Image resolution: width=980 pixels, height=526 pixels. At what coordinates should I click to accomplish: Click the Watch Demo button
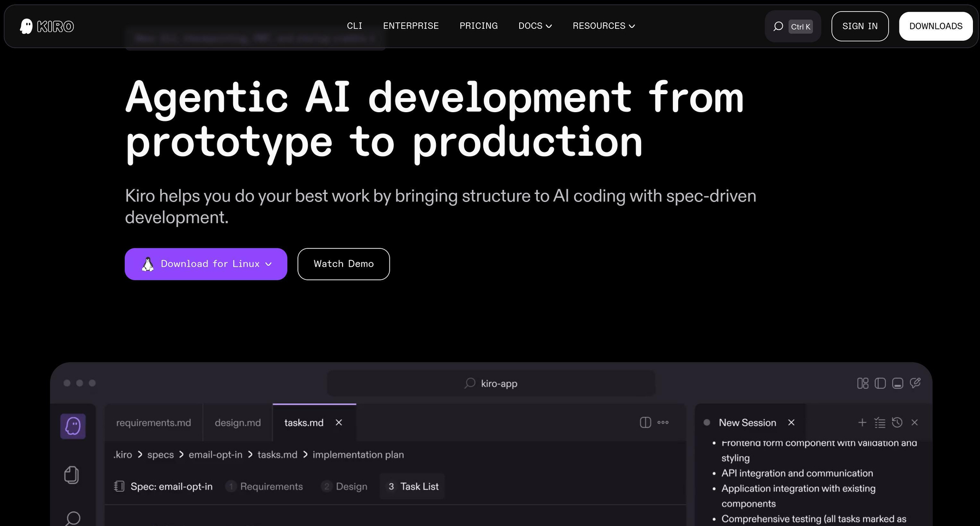344,264
